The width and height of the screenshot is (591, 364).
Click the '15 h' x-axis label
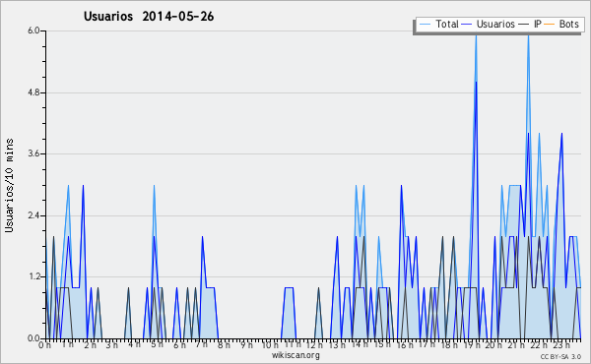pos(382,344)
